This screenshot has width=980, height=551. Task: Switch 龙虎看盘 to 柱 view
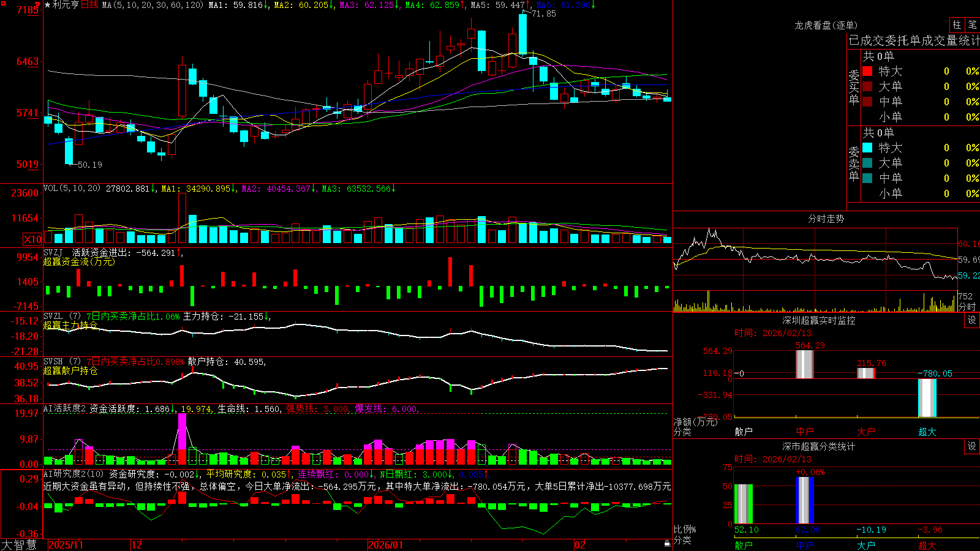[x=957, y=25]
